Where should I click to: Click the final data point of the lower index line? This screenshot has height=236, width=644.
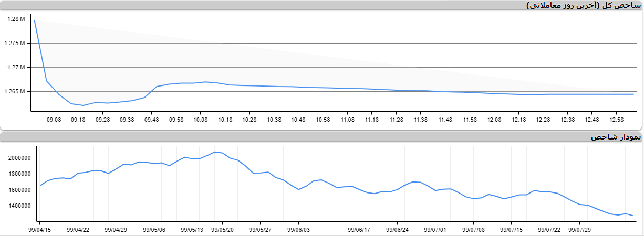point(632,216)
